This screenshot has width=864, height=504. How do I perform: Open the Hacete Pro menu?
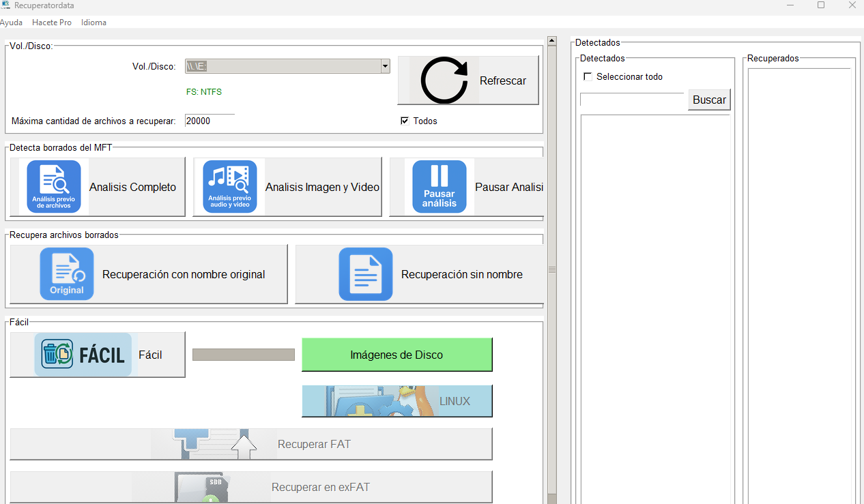52,23
